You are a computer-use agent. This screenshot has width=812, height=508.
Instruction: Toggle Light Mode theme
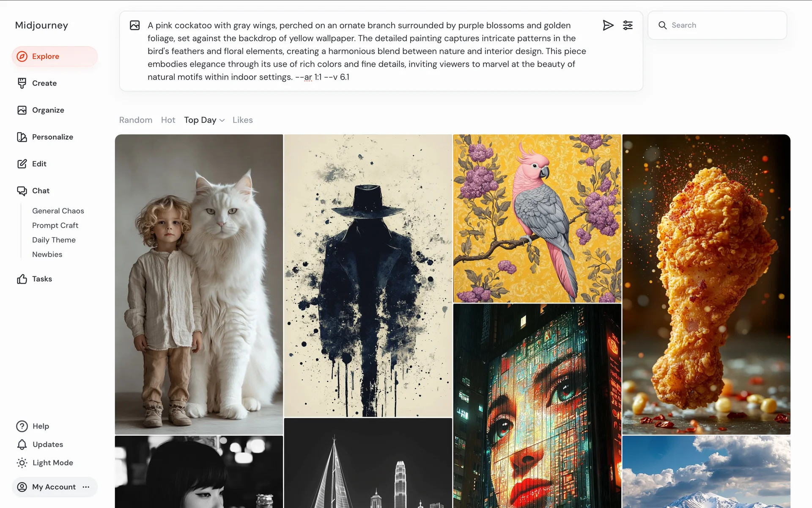click(52, 463)
